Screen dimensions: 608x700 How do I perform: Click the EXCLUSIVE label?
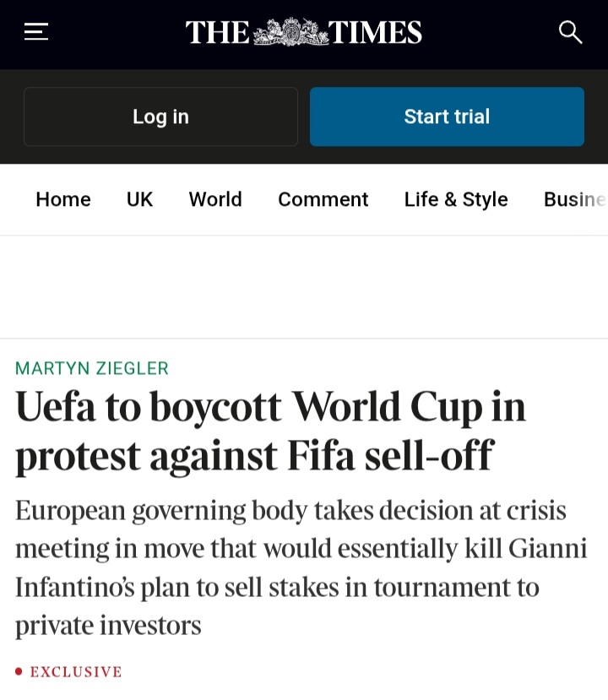coord(76,671)
